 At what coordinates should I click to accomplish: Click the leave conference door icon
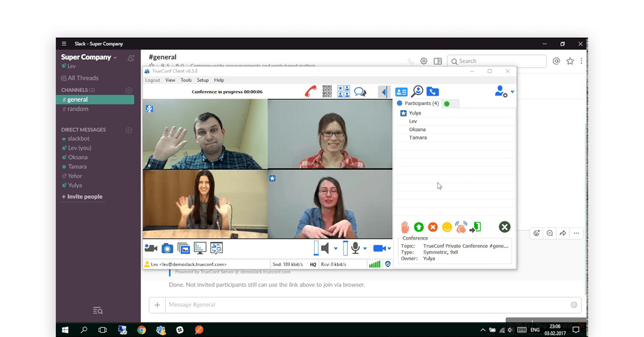tap(475, 227)
